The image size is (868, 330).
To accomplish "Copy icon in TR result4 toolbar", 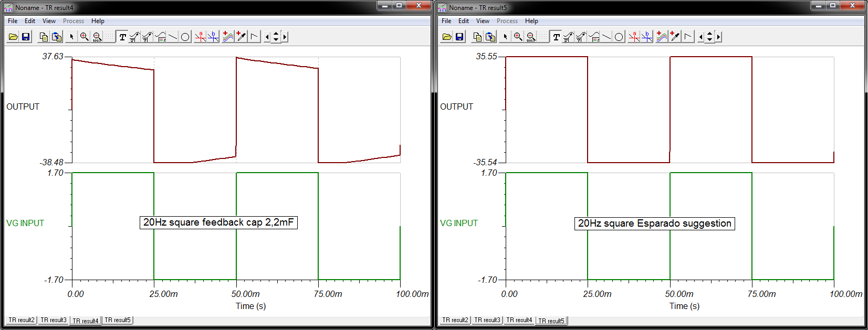I will click(x=44, y=37).
